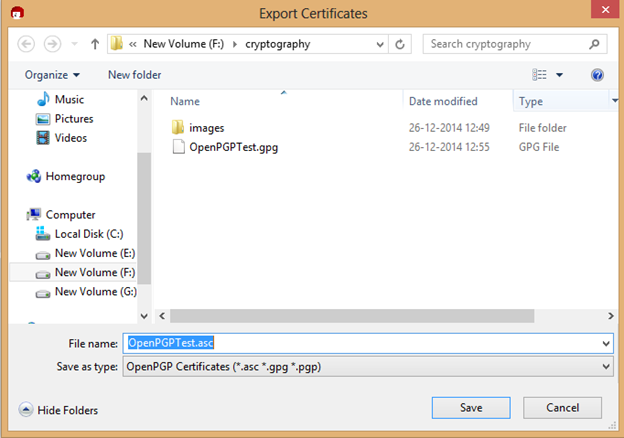
Task: Refresh the cryptography folder view
Action: [x=401, y=44]
